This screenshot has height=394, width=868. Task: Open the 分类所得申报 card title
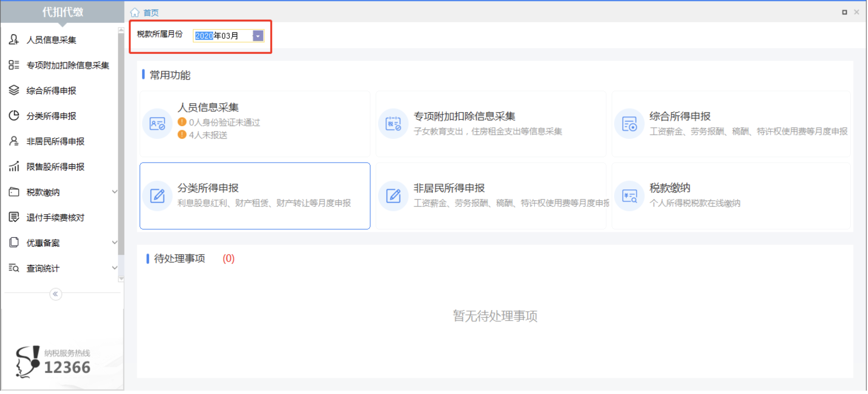pos(208,188)
